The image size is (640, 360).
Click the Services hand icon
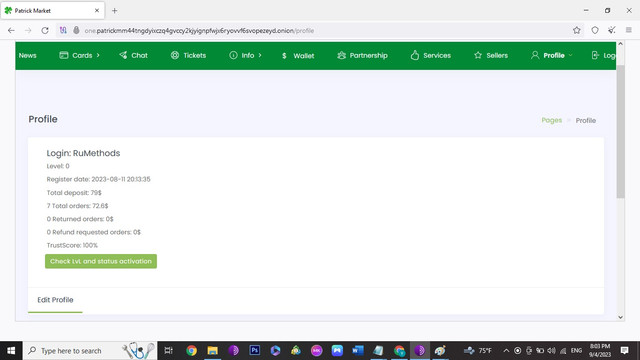(x=415, y=55)
